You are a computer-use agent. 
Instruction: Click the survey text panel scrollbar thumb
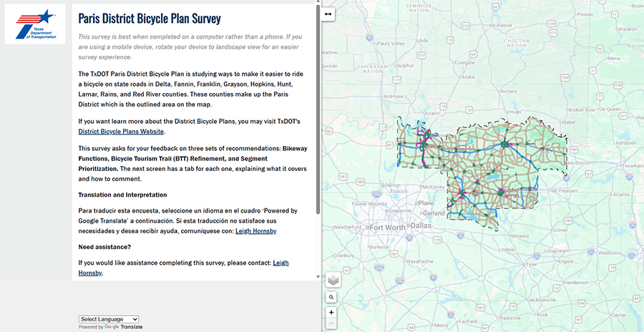point(318,109)
